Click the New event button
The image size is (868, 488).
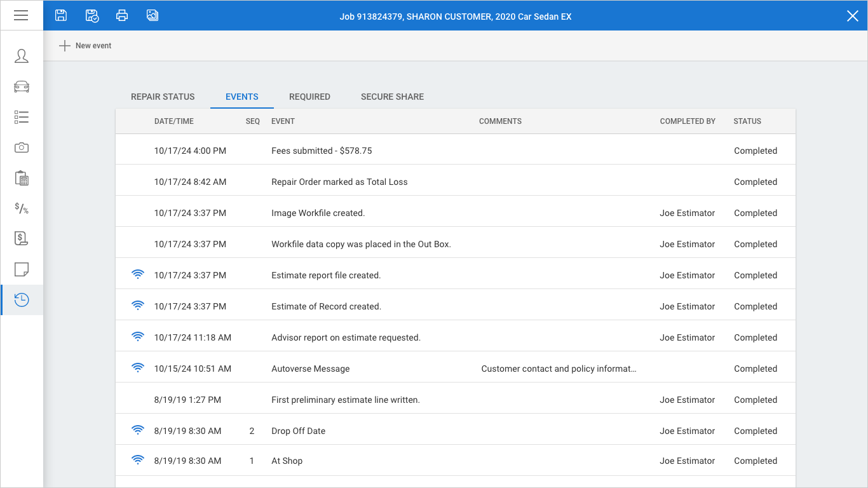(x=85, y=46)
